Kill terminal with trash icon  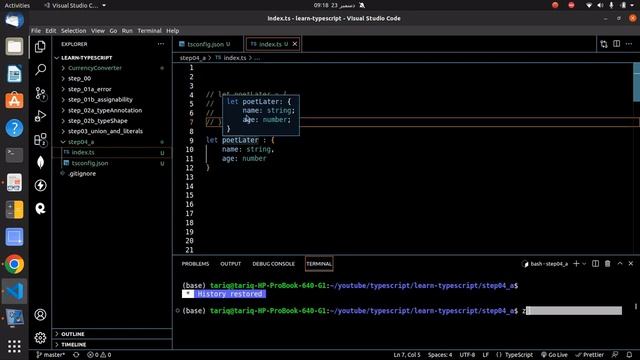[607, 264]
